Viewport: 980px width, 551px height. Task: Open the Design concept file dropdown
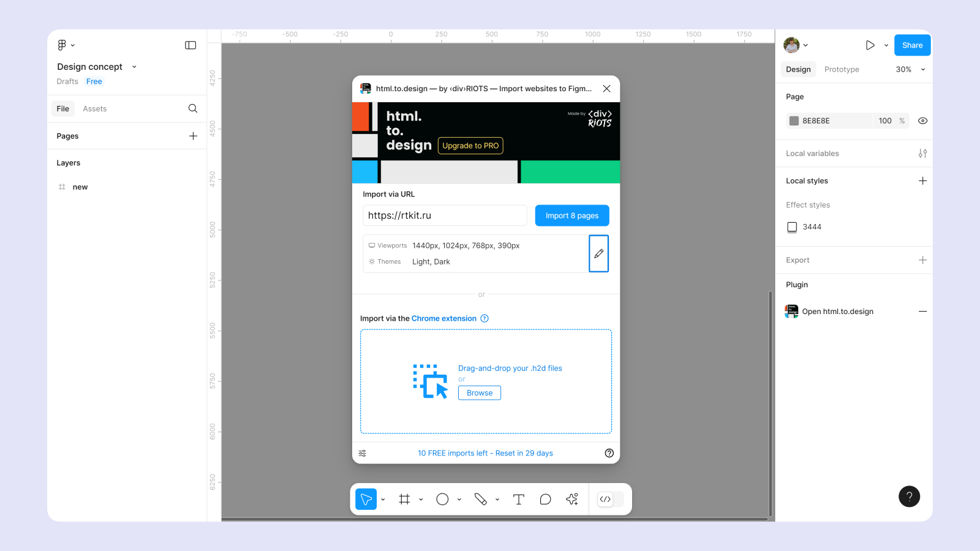click(x=134, y=67)
